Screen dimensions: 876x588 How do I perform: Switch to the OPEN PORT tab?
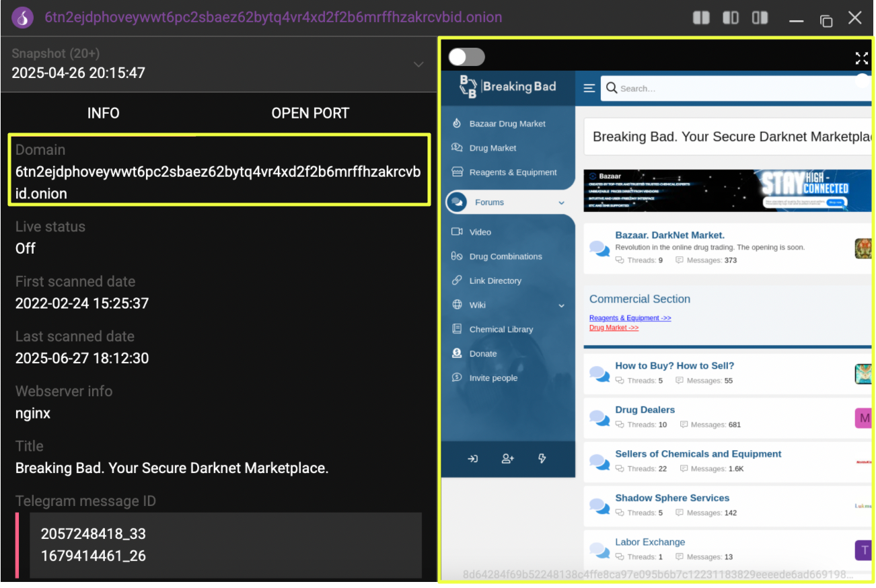click(x=310, y=113)
